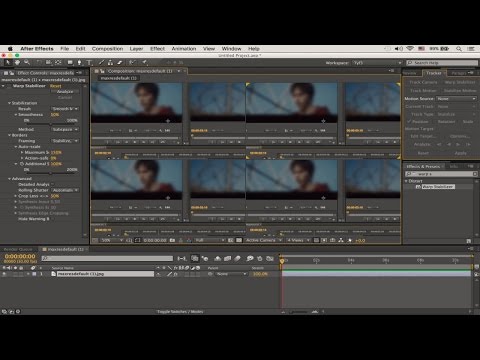Click the Spotlight search icon in menu bar
480x360 pixels.
click(x=459, y=49)
